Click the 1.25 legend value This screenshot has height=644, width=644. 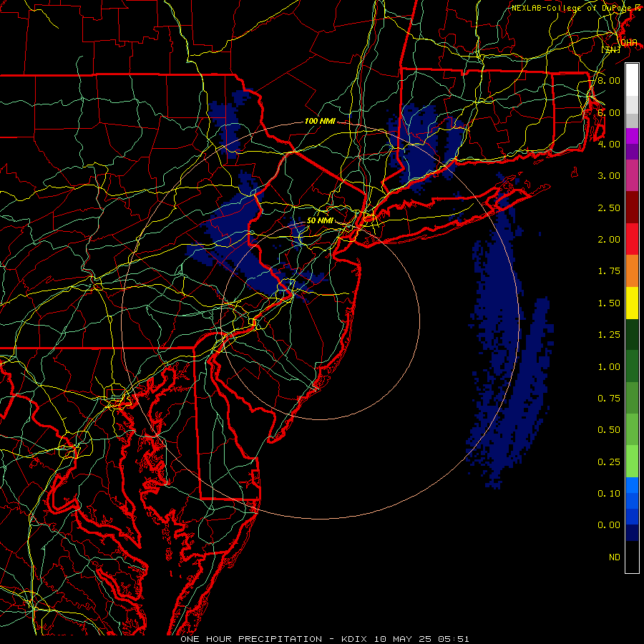(609, 335)
